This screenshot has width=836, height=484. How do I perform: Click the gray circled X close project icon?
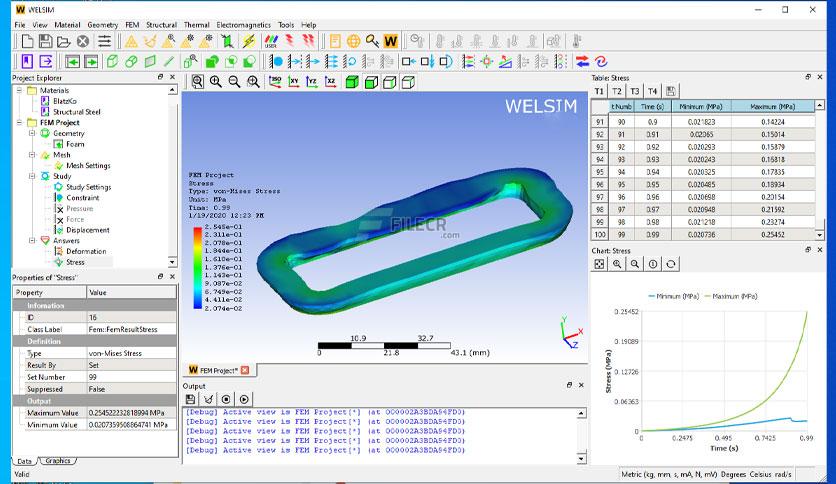(x=83, y=41)
